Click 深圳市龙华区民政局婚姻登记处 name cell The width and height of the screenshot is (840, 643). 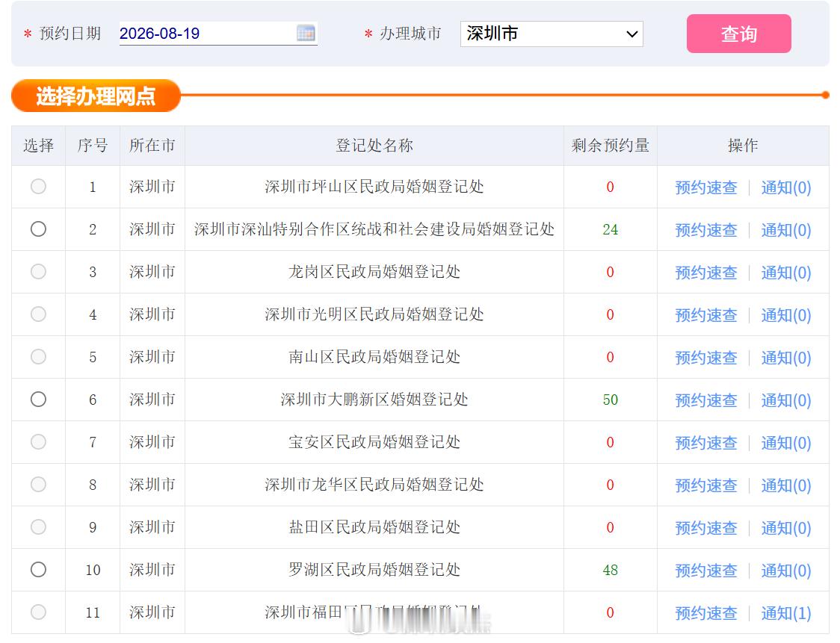point(374,485)
